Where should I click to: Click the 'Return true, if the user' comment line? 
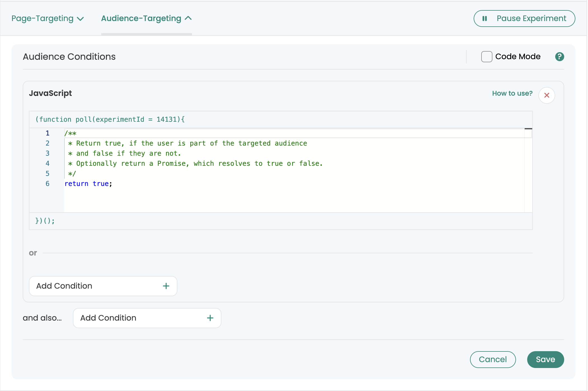[187, 143]
